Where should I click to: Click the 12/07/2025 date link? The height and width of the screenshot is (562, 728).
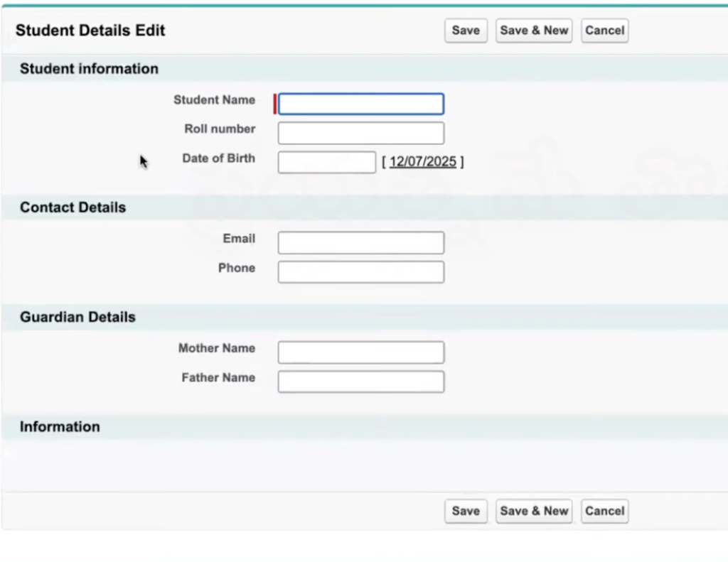(x=423, y=161)
